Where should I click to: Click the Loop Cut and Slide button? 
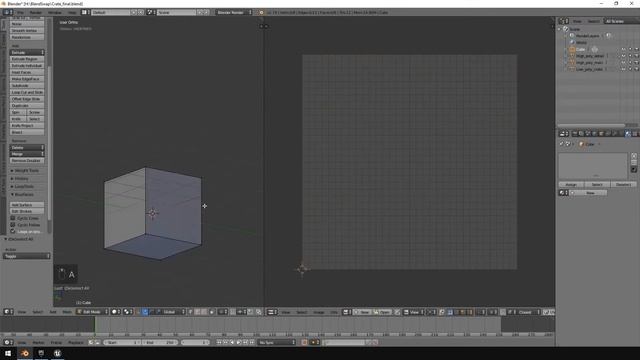27,92
